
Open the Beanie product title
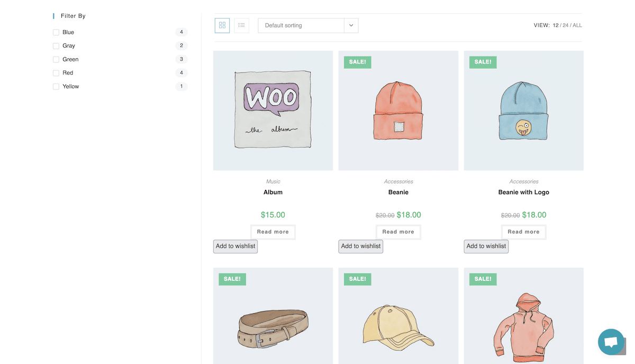398,193
